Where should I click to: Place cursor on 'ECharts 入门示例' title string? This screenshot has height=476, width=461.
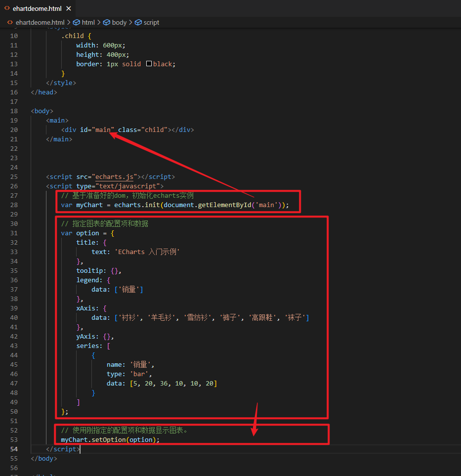(x=147, y=252)
